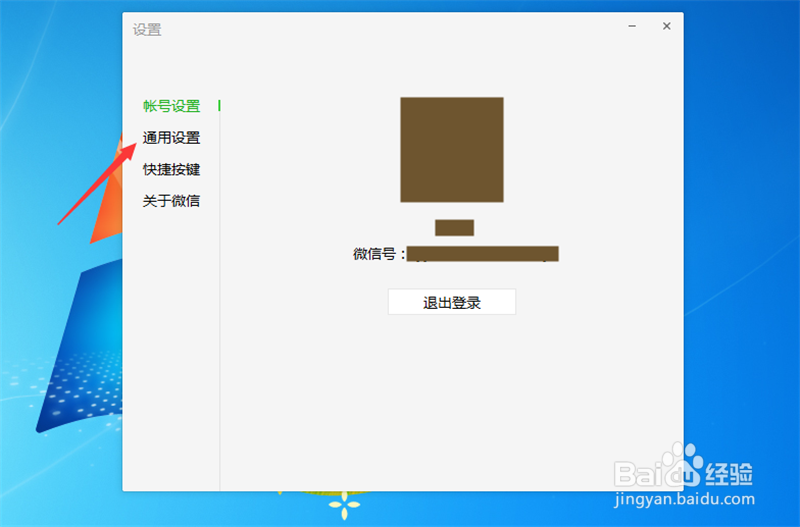Click the account avatar image
This screenshot has width=800, height=527.
click(x=452, y=149)
